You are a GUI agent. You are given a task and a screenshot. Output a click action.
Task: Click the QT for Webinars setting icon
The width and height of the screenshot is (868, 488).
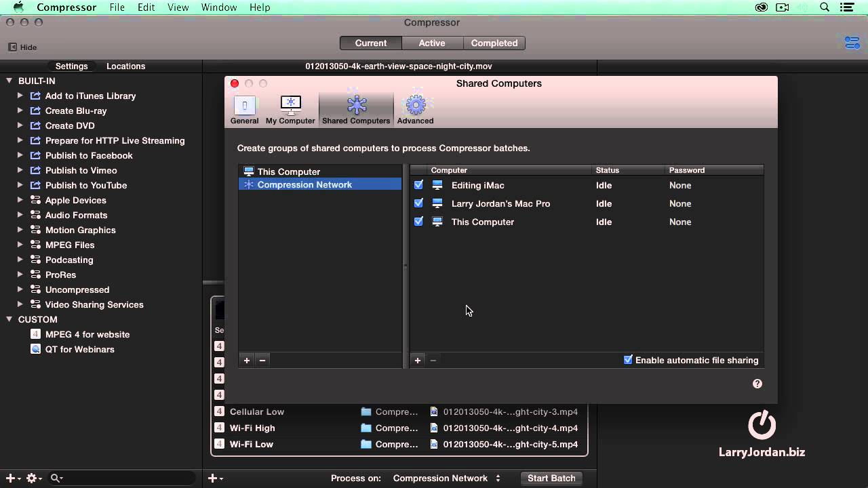(36, 349)
